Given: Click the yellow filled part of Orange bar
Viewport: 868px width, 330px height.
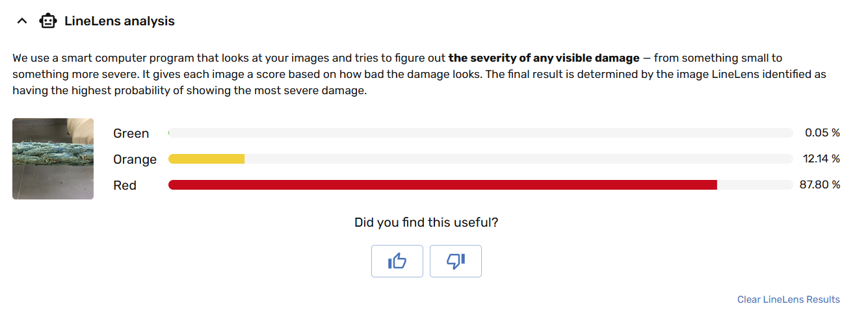Looking at the screenshot, I should pyautogui.click(x=206, y=159).
